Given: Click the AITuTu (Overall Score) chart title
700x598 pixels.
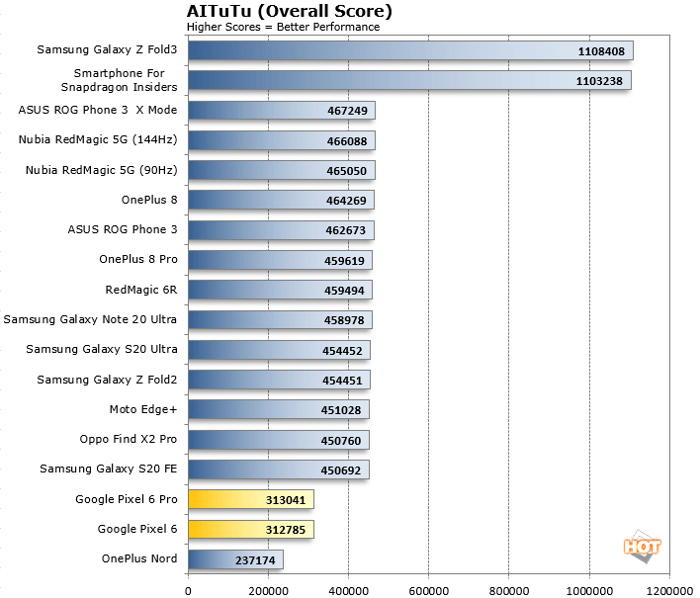Looking at the screenshot, I should pyautogui.click(x=290, y=11).
